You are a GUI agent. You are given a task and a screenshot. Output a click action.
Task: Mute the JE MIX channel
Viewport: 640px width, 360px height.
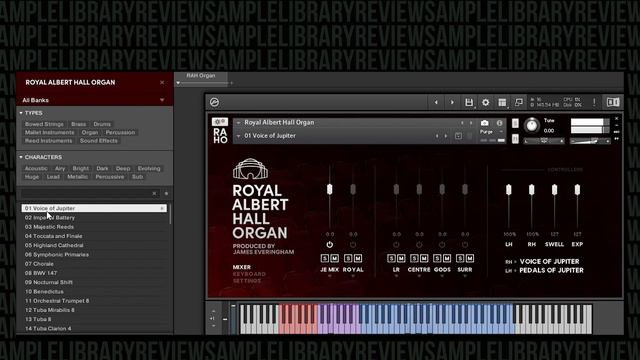pyautogui.click(x=335, y=258)
